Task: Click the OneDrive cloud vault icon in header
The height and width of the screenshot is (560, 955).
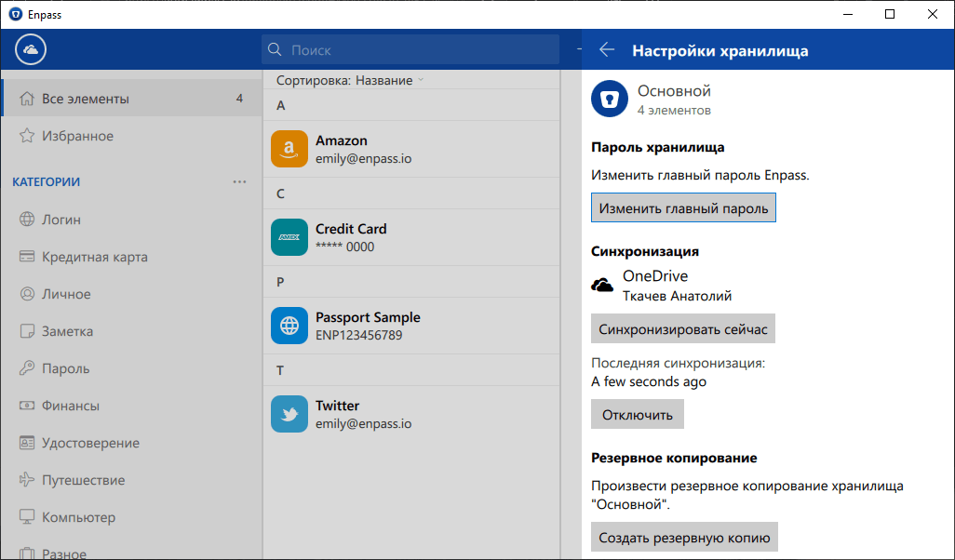Action: (x=31, y=49)
